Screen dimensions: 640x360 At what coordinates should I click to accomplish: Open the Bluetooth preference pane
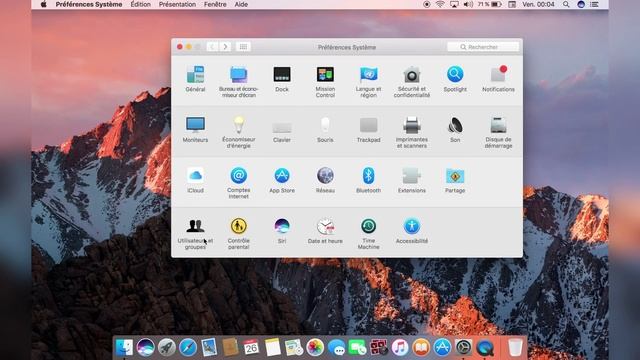(x=368, y=180)
